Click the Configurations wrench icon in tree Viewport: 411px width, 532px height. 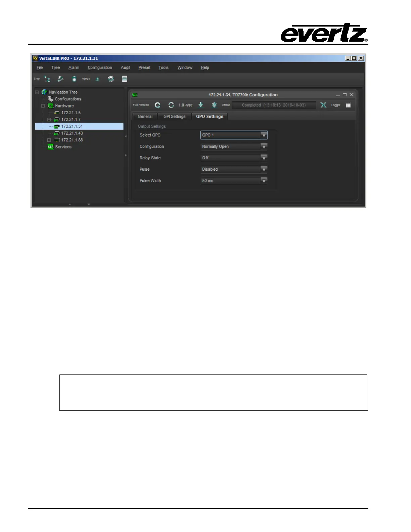tap(51, 99)
